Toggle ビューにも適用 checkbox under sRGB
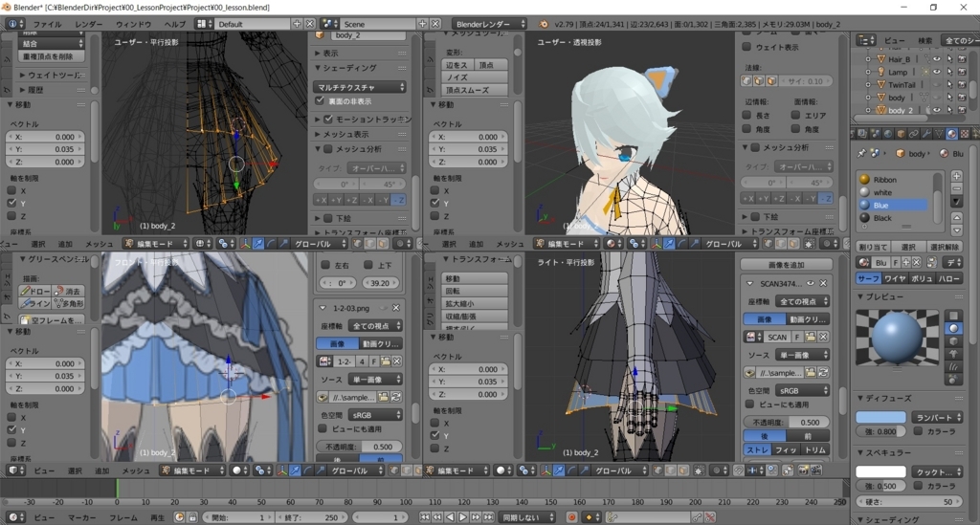 click(749, 404)
